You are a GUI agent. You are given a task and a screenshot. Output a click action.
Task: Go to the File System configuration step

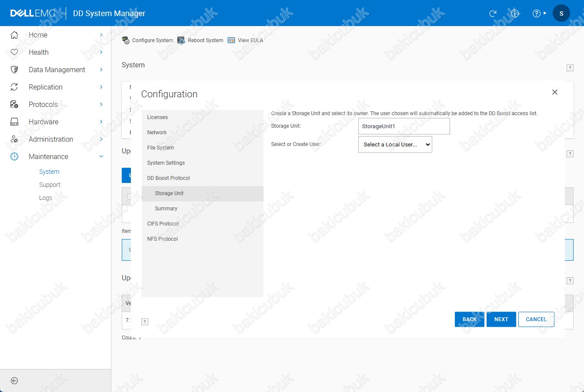(203, 148)
